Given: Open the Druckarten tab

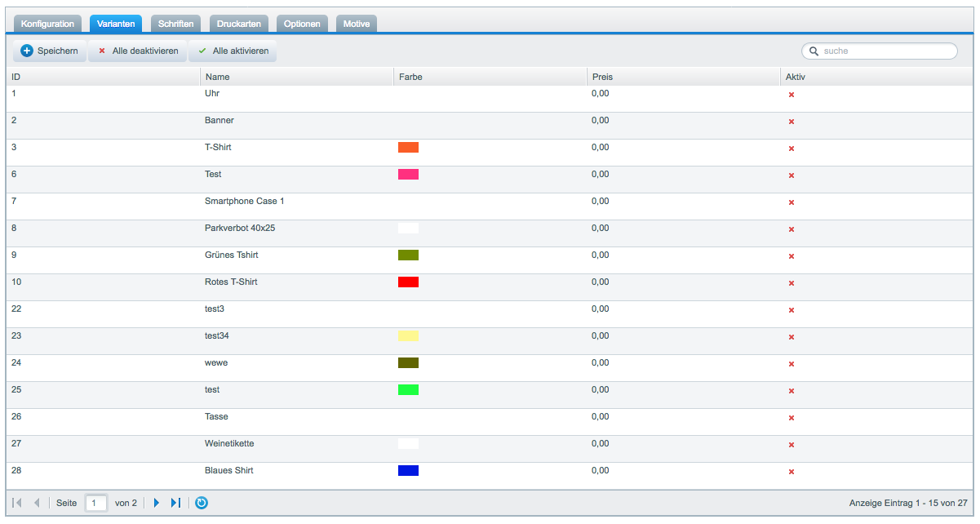Looking at the screenshot, I should pyautogui.click(x=239, y=24).
